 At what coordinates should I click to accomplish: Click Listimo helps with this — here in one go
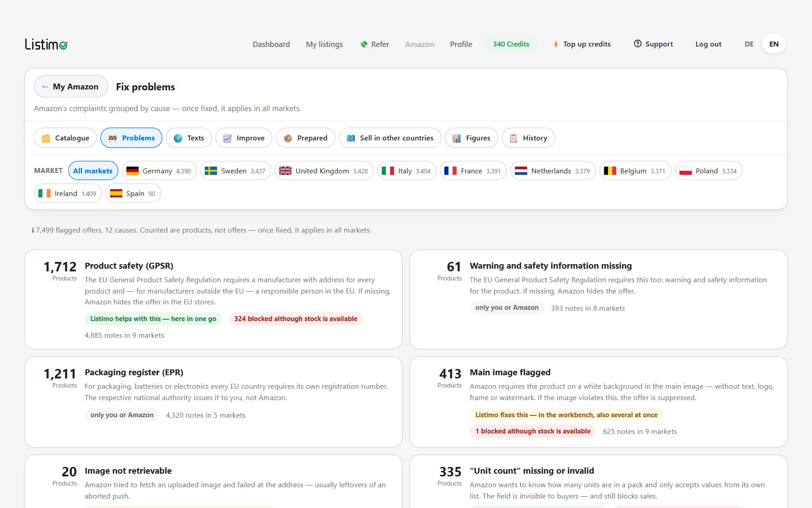click(153, 319)
